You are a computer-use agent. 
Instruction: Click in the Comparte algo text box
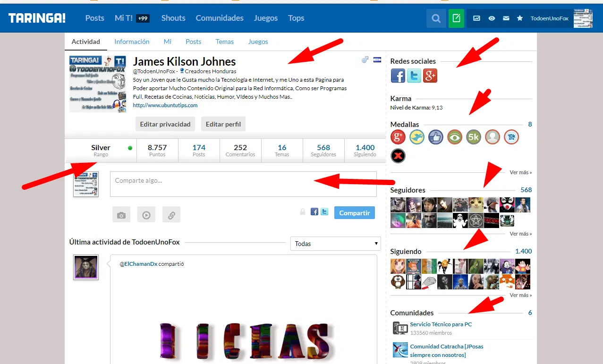coord(243,184)
